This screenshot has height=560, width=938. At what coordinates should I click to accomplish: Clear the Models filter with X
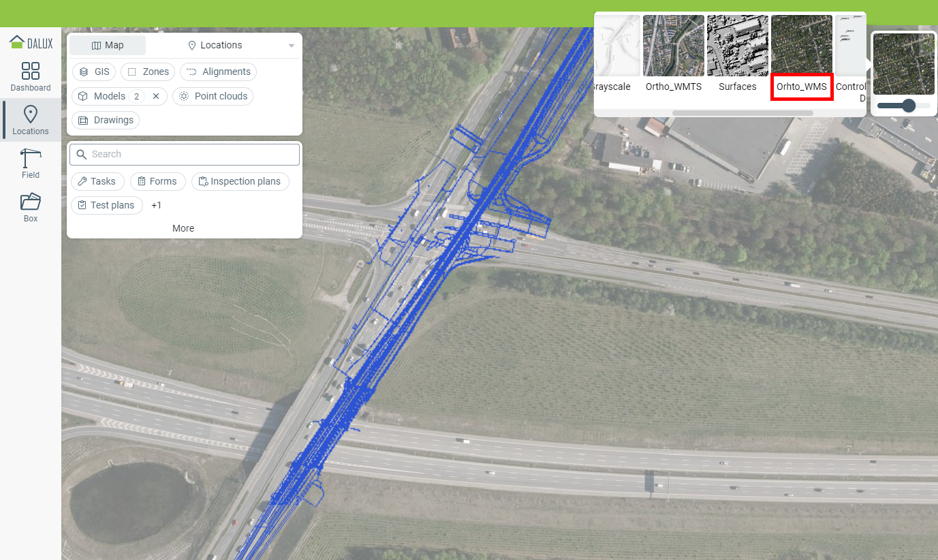[156, 96]
